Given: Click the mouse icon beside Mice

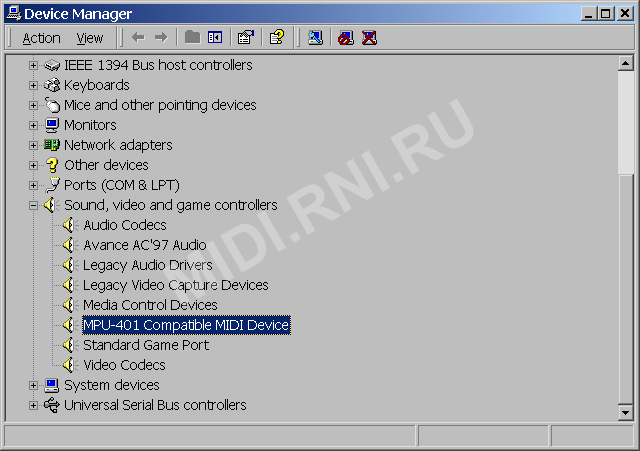Looking at the screenshot, I should [52, 105].
